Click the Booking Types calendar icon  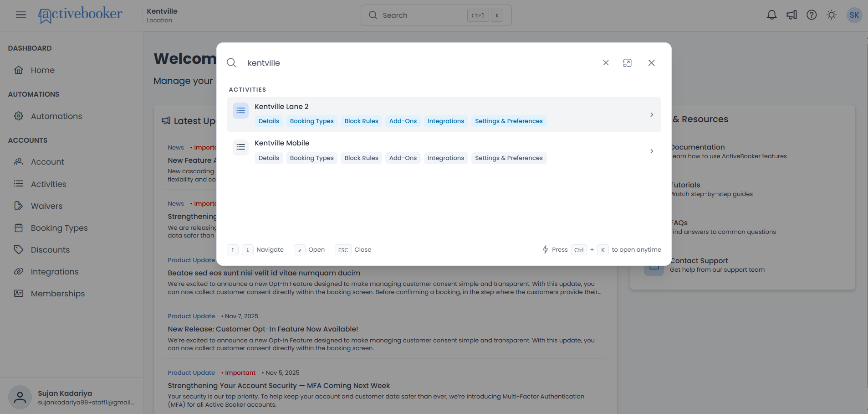pos(19,228)
